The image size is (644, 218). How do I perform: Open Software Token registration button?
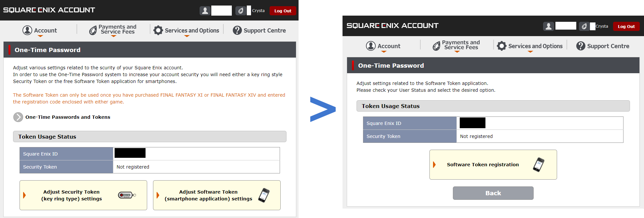pyautogui.click(x=493, y=165)
